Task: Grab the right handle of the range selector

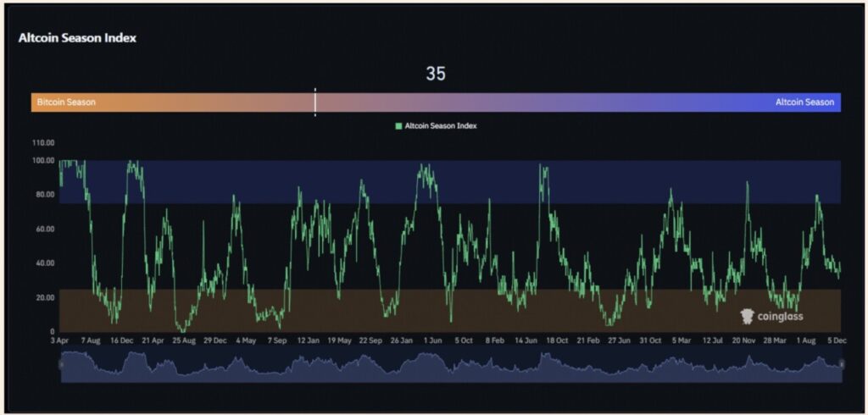Action: click(x=841, y=363)
